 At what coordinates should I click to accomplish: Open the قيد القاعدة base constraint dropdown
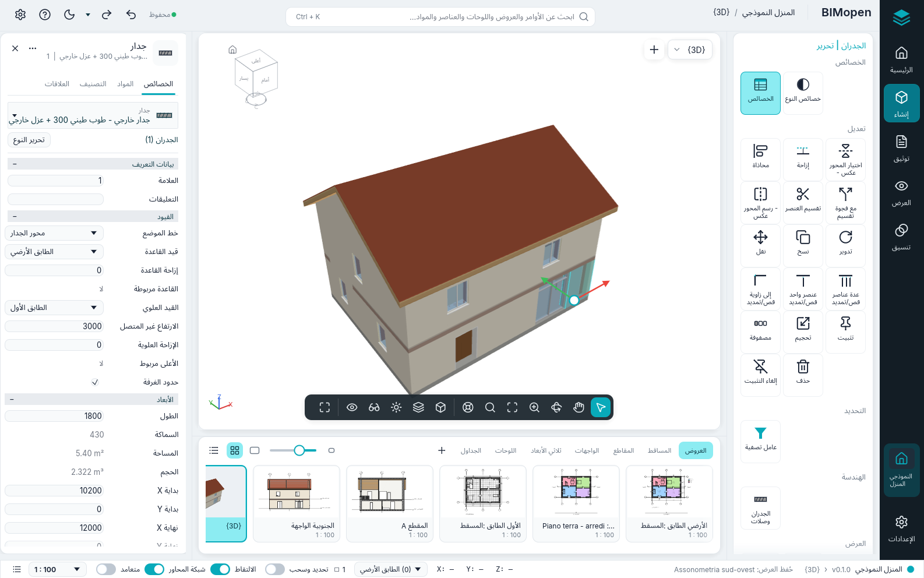54,252
